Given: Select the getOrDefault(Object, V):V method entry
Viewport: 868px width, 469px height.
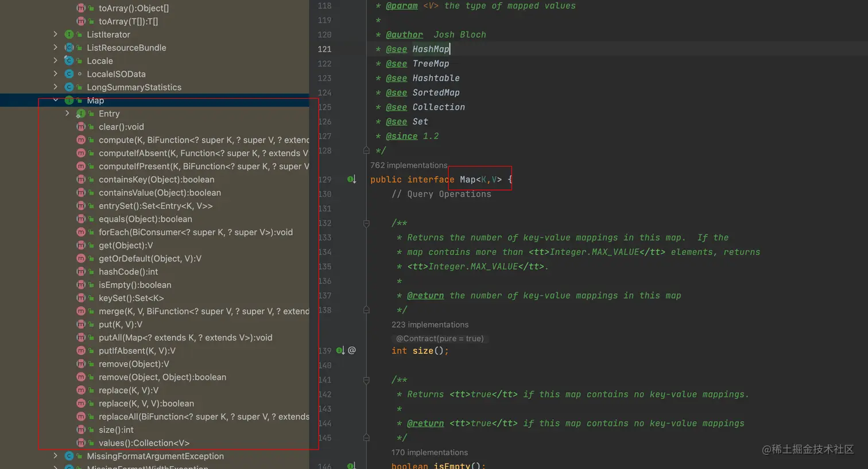Looking at the screenshot, I should [x=150, y=258].
